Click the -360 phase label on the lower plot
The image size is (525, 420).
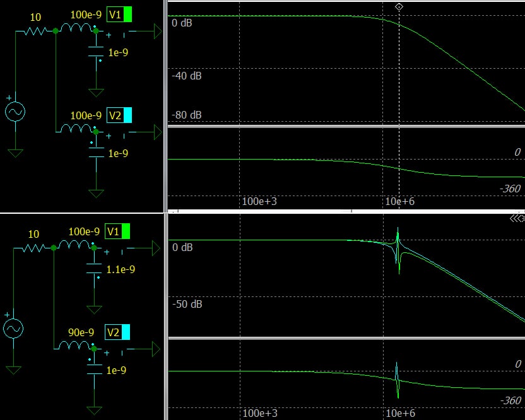tap(510, 400)
